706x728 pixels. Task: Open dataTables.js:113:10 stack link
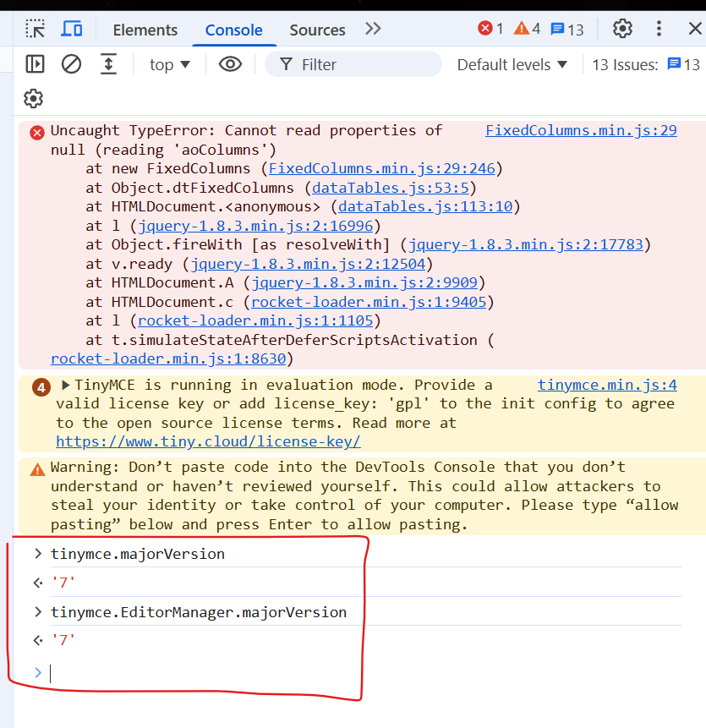pyautogui.click(x=425, y=206)
